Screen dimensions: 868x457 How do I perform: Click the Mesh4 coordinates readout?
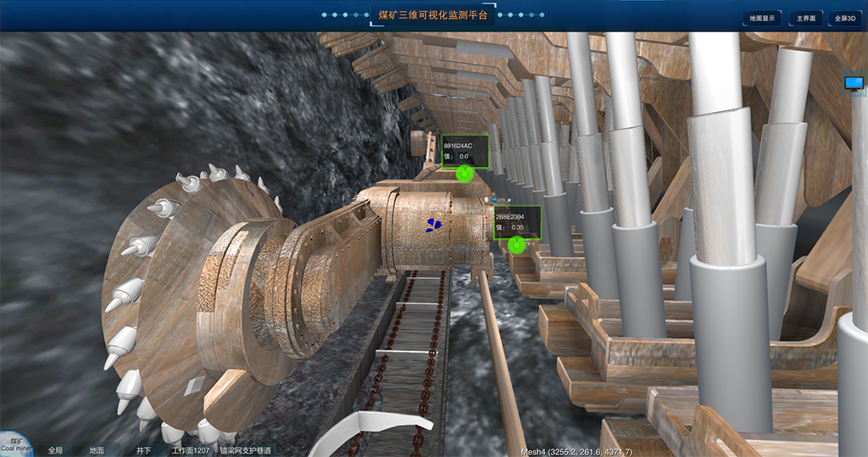(576, 452)
